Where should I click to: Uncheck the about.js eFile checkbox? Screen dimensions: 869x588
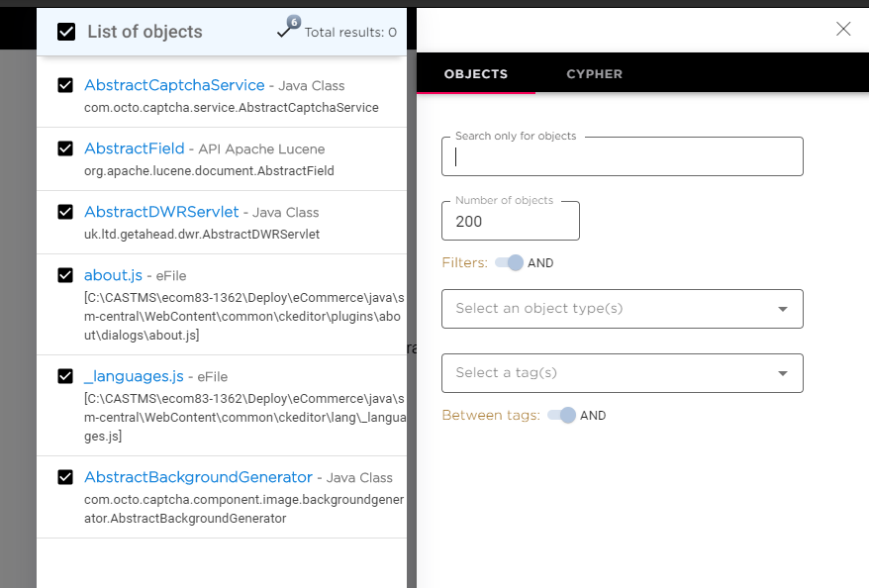coord(65,276)
